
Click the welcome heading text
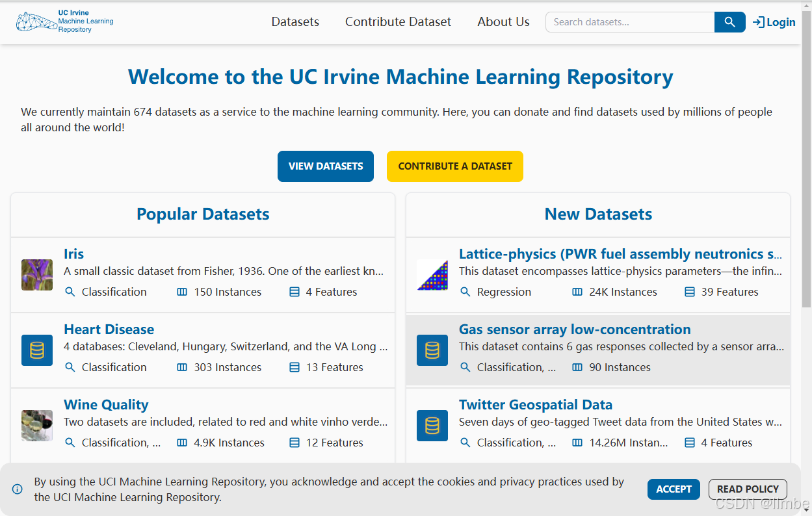coord(400,77)
